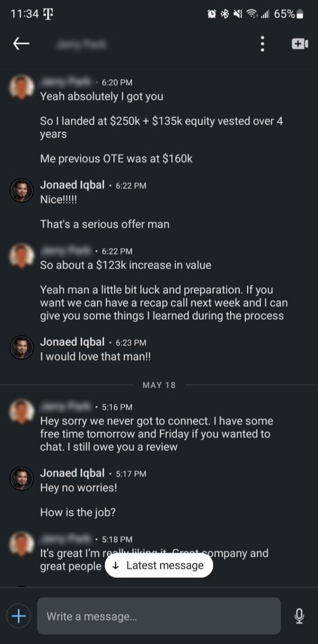Screen dimensions: 318x644
Task: Open Jonaed Iqbal name on 'Hey no worries!' message
Action: pyautogui.click(x=72, y=473)
